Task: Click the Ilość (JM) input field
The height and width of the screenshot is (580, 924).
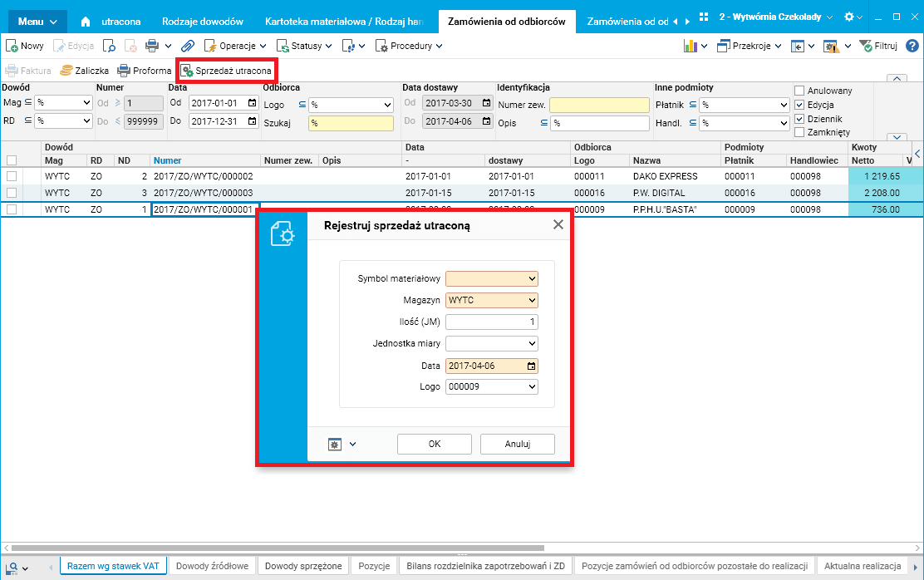Action: point(492,322)
